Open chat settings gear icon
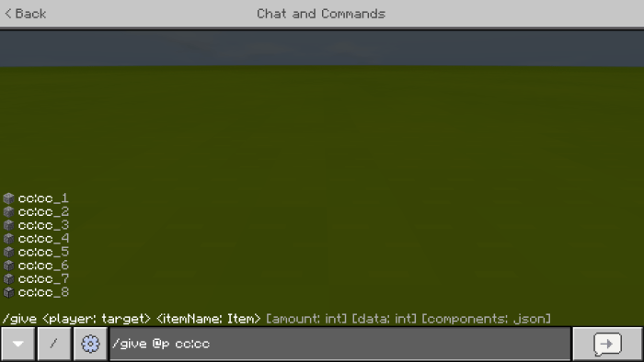The width and height of the screenshot is (644, 362). 90,344
